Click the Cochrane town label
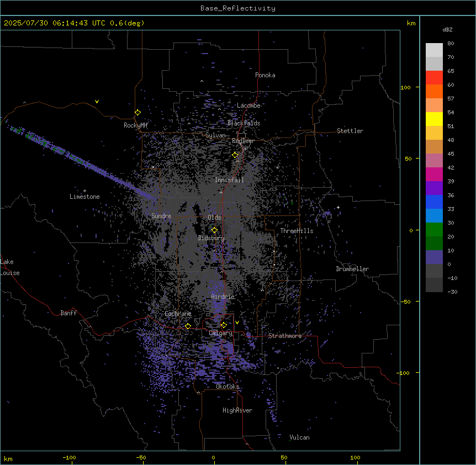Screen dimensions: 476x465 [x=178, y=314]
